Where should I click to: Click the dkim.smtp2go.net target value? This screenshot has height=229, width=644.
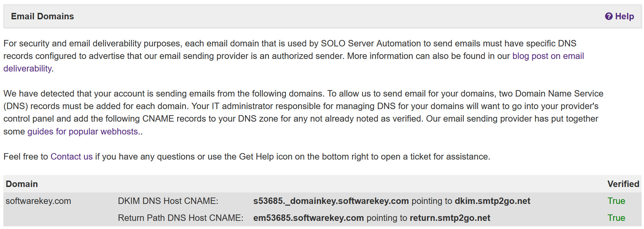492,201
